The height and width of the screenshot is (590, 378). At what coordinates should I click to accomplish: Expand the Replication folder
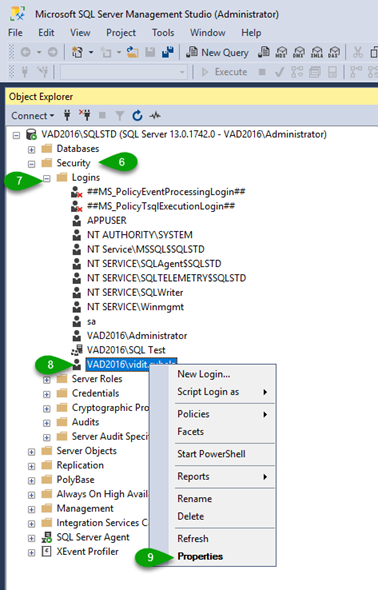click(32, 466)
